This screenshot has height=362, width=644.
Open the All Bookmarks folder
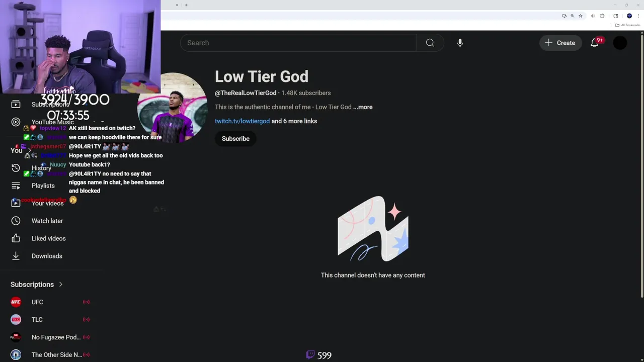click(628, 25)
